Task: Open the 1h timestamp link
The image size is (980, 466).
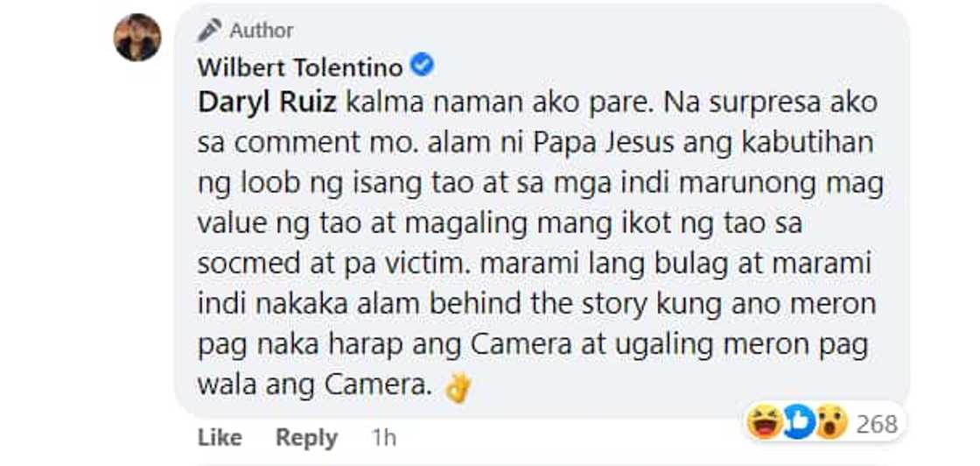Action: coord(383,437)
